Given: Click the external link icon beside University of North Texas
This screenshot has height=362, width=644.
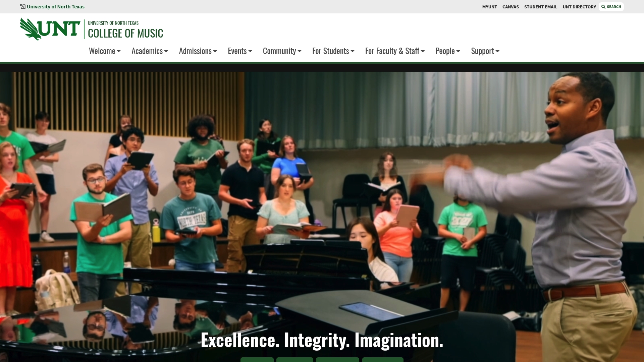Looking at the screenshot, I should point(23,6).
